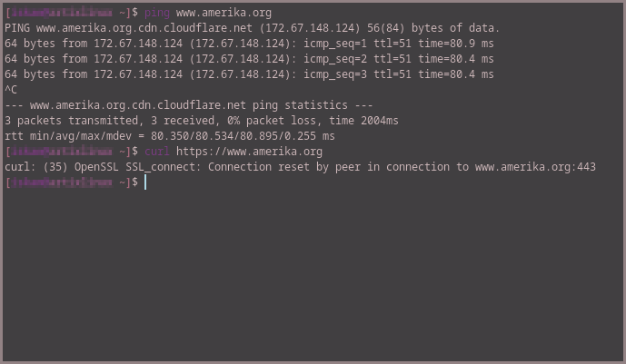Click the ^C interrupt line

point(11,90)
